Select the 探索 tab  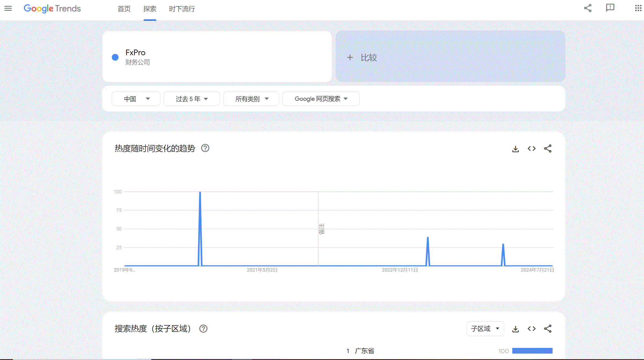(x=150, y=9)
